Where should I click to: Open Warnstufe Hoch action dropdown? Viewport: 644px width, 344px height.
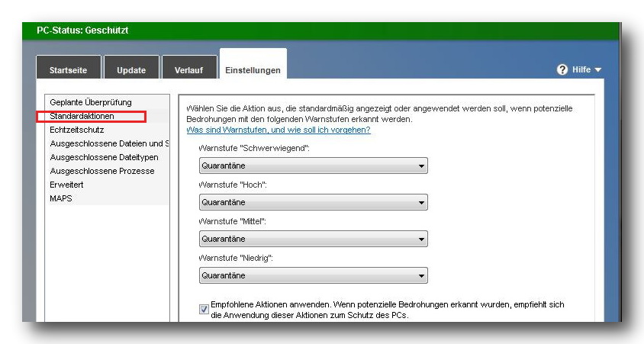314,202
